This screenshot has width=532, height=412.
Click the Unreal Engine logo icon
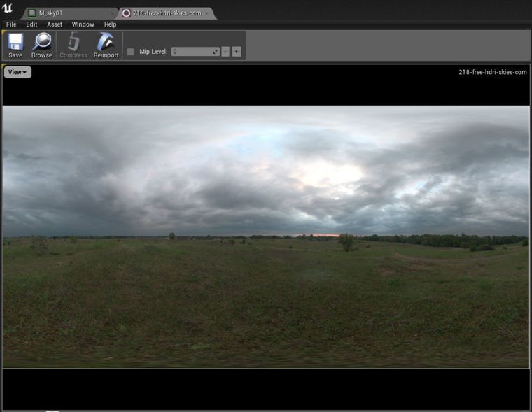tap(7, 8)
